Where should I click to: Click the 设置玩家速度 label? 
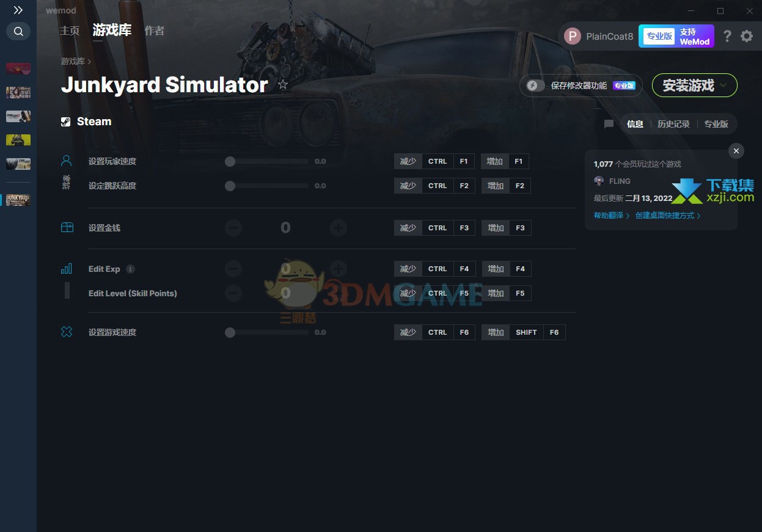[x=112, y=162]
